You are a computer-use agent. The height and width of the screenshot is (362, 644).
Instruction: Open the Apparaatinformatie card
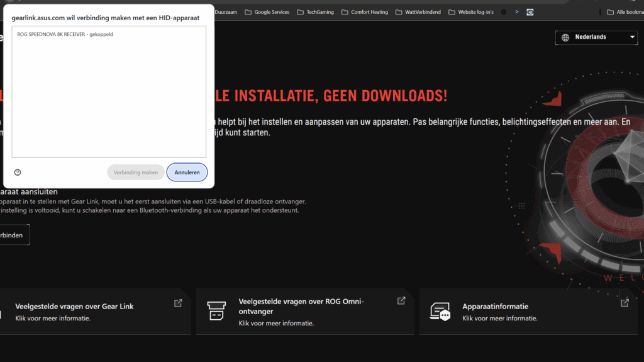pos(528,312)
